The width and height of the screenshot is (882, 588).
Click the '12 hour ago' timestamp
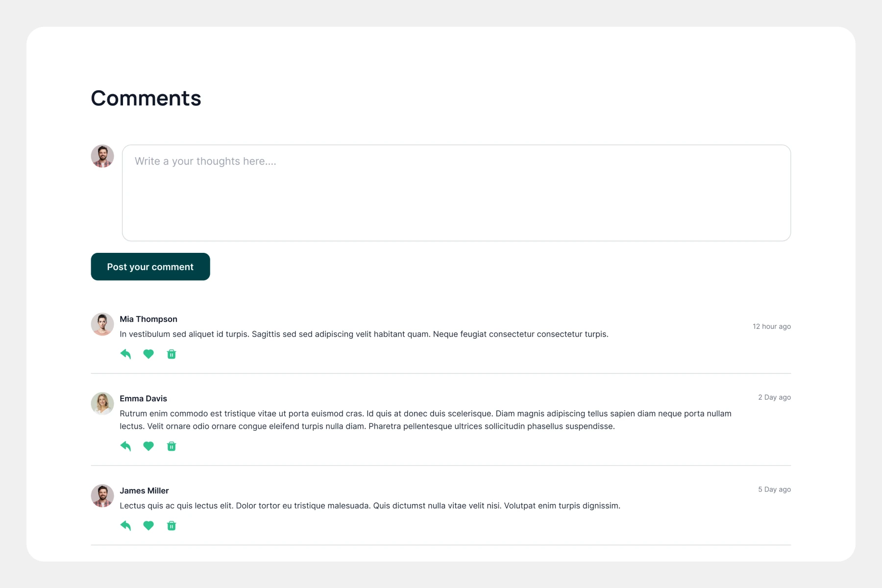[771, 326]
